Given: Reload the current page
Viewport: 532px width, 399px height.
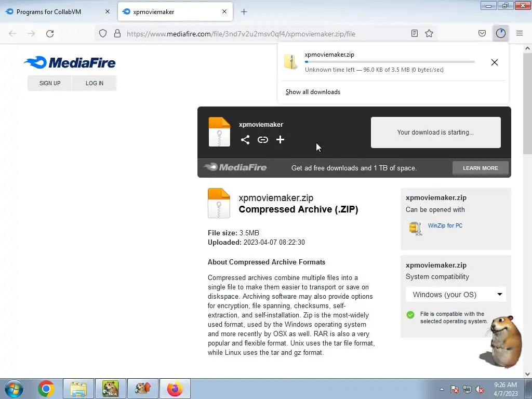Looking at the screenshot, I should [50, 34].
